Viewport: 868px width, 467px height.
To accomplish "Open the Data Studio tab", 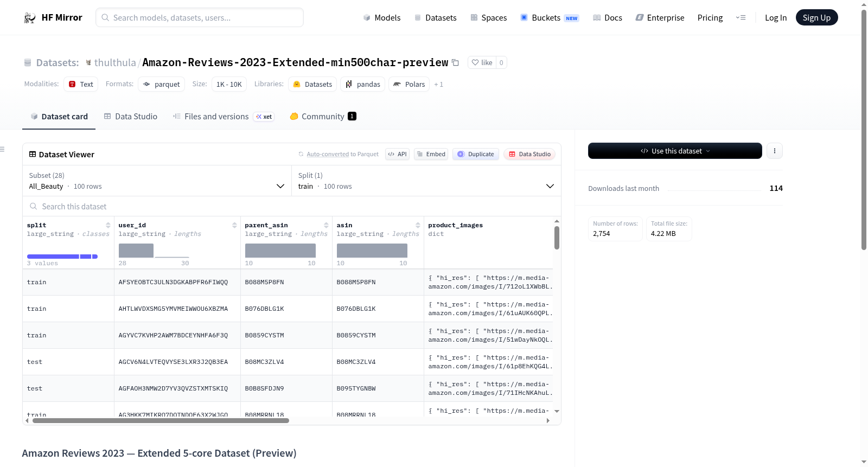I will pos(131,117).
